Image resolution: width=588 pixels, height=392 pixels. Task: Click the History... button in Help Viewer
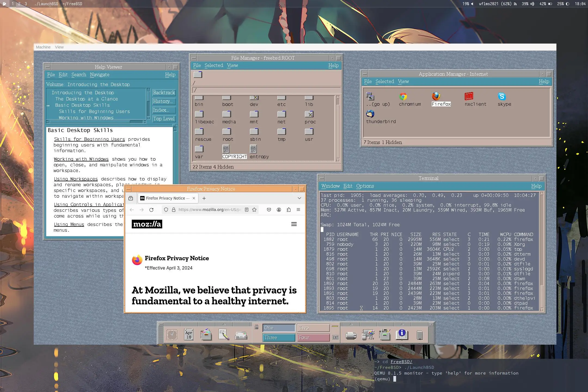pos(164,101)
